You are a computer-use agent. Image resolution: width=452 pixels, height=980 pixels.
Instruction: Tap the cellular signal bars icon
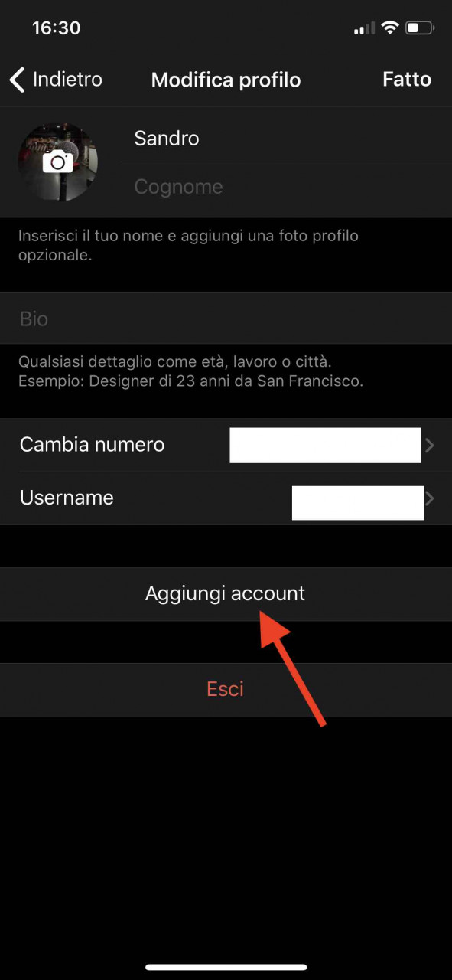click(364, 29)
